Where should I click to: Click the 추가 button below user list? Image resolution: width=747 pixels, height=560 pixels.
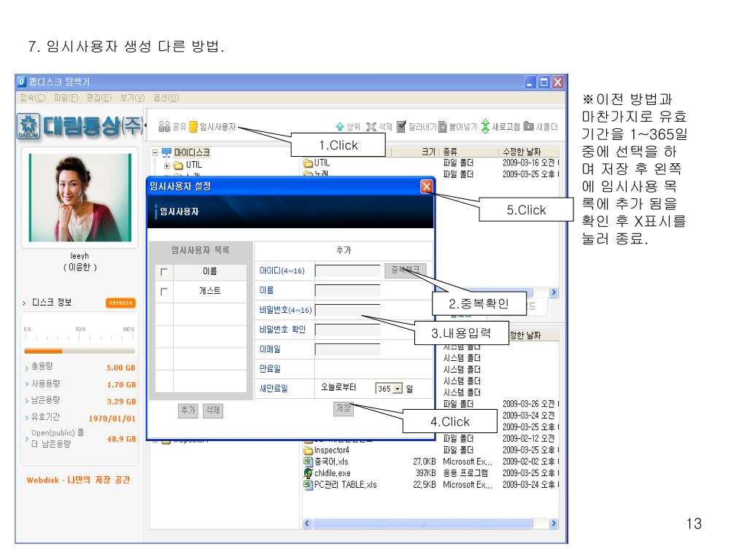click(188, 411)
